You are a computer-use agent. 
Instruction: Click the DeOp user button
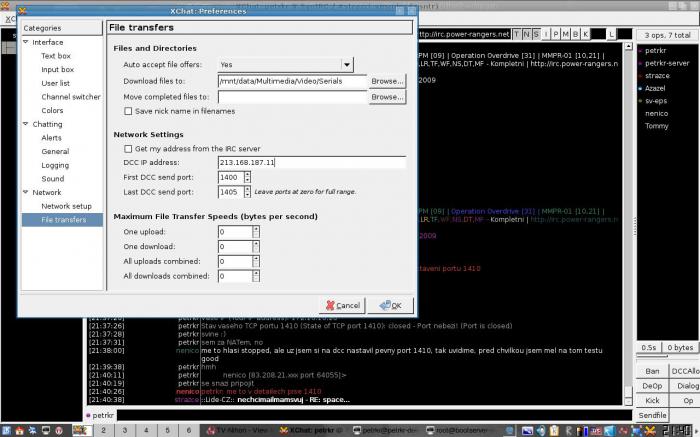click(652, 386)
